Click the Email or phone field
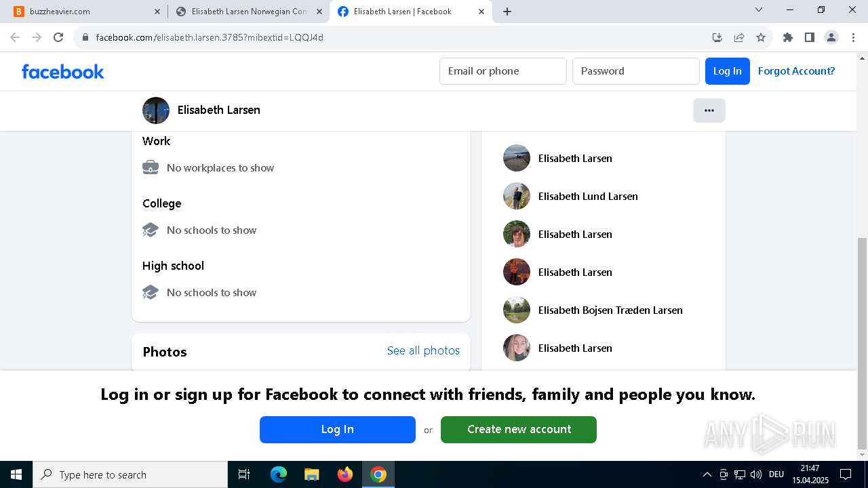This screenshot has width=868, height=488. [503, 71]
